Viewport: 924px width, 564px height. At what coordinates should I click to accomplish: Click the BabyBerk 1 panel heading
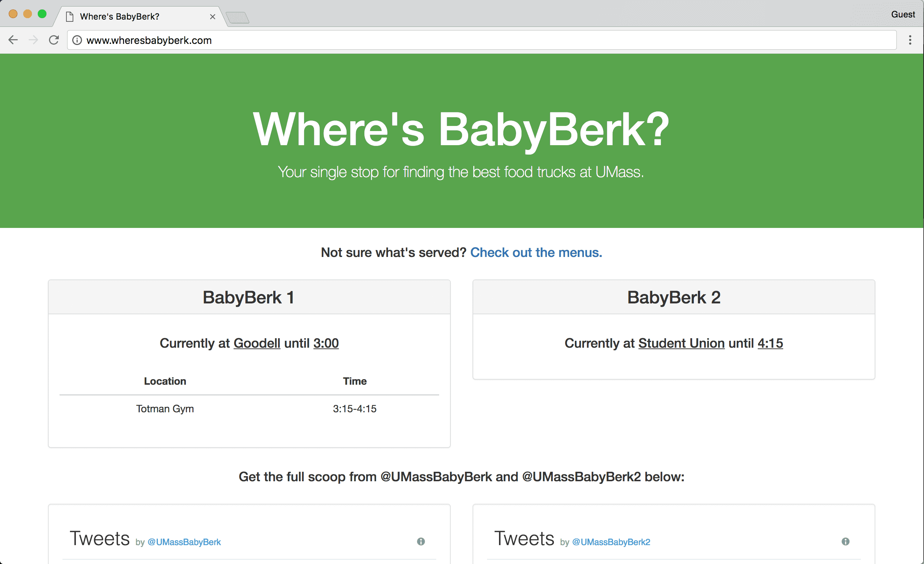pos(249,297)
